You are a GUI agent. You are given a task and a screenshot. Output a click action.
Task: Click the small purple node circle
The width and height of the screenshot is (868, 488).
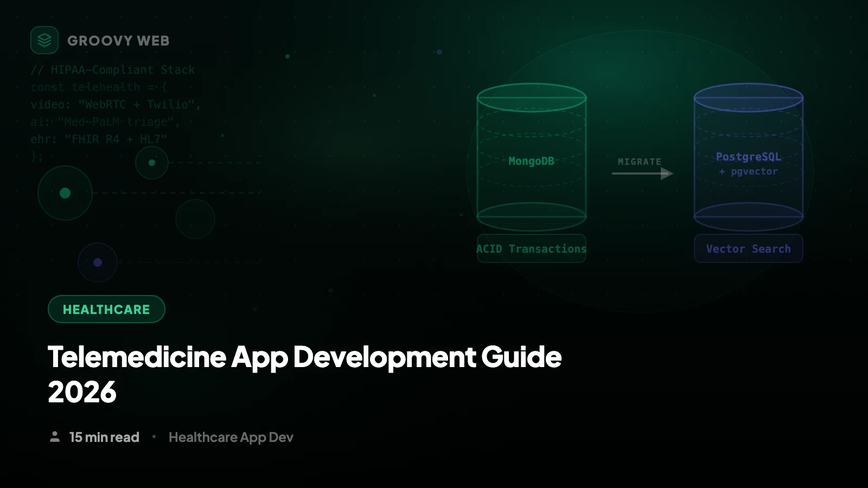(97, 262)
